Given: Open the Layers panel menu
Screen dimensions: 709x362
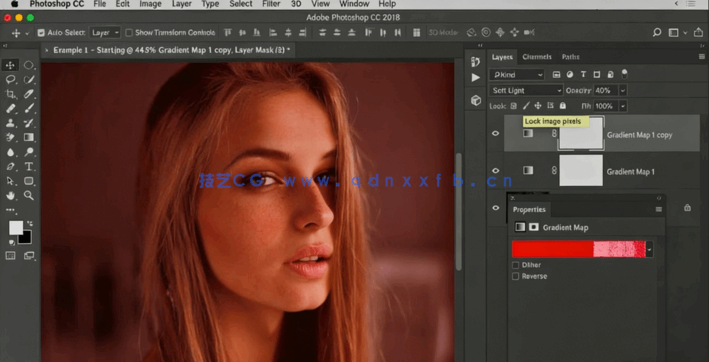Looking at the screenshot, I should (x=702, y=56).
